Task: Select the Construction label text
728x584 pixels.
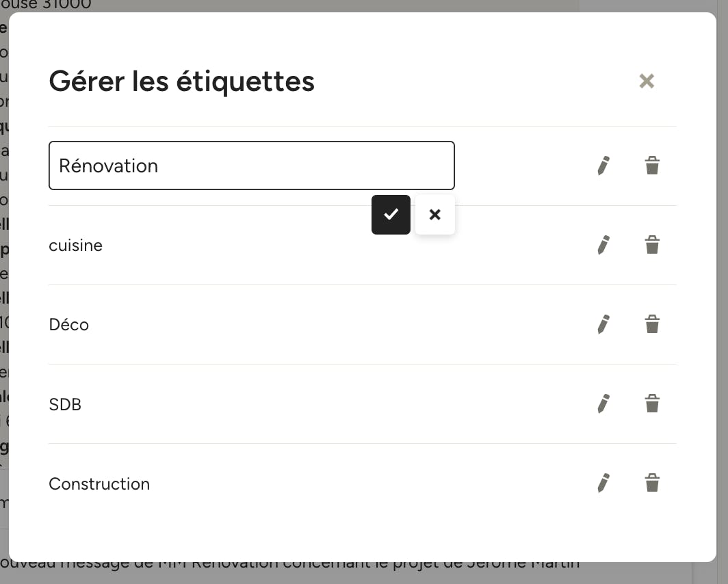Action: pyautogui.click(x=99, y=483)
